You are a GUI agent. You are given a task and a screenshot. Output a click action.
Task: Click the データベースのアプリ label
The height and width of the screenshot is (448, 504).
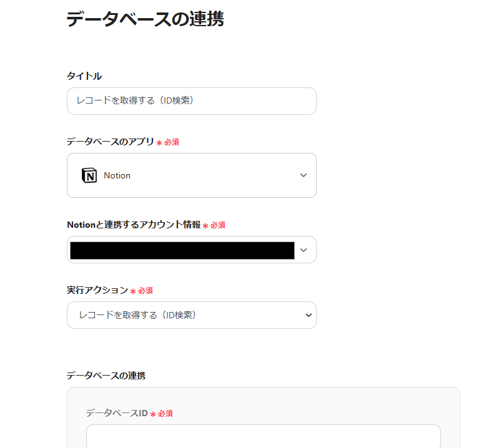[110, 142]
